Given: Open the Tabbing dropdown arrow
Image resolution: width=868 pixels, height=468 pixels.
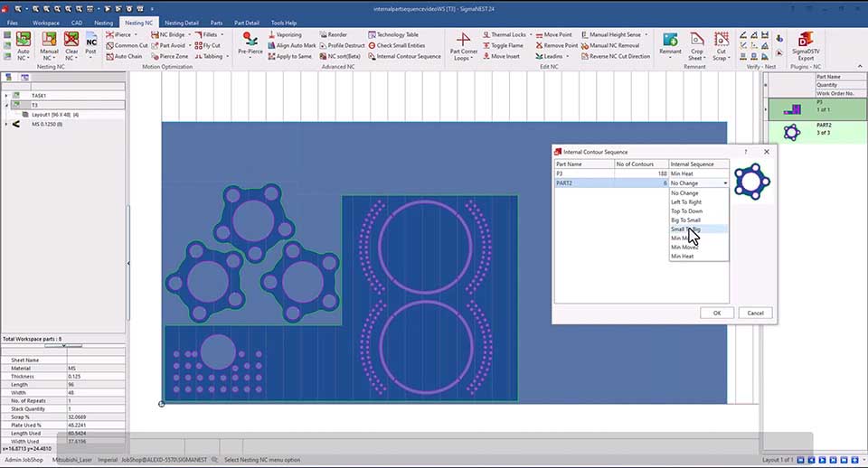Looking at the screenshot, I should 226,56.
